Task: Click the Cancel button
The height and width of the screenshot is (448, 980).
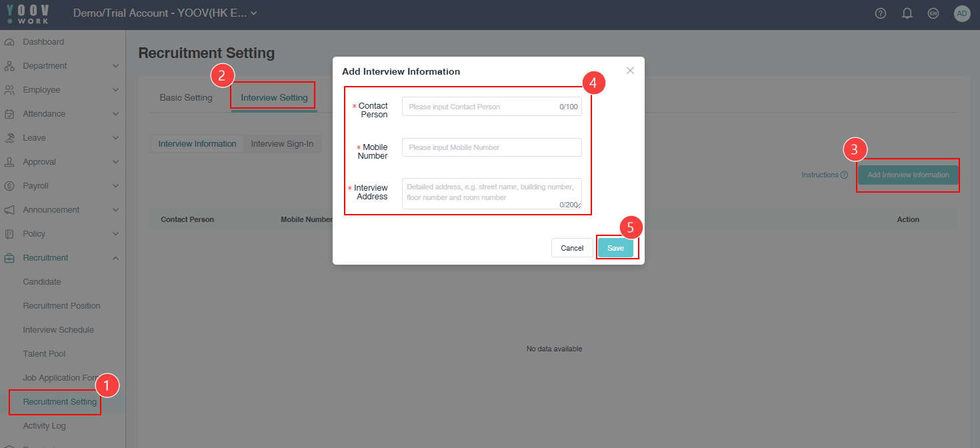Action: click(x=572, y=248)
